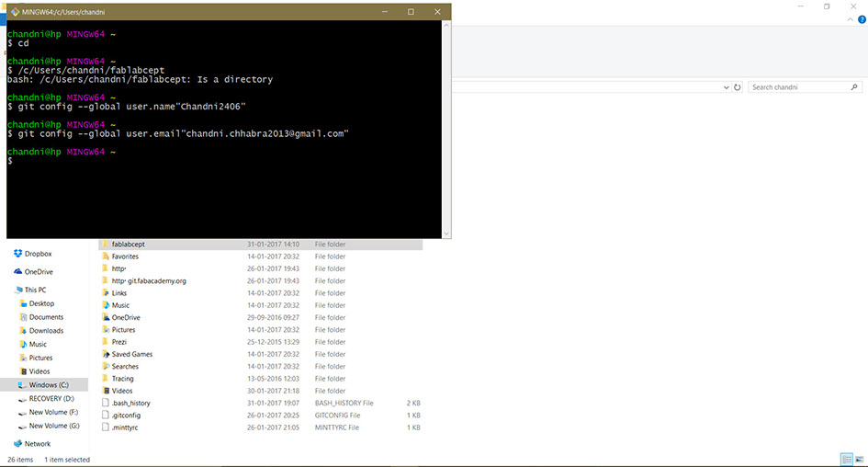Viewport: 868px width, 467px height.
Task: Click the GITCONFIG File type cell
Action: (337, 416)
